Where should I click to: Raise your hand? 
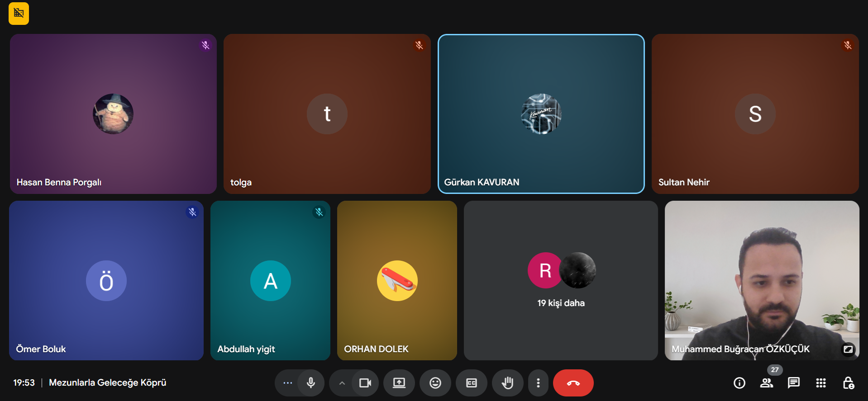[507, 383]
